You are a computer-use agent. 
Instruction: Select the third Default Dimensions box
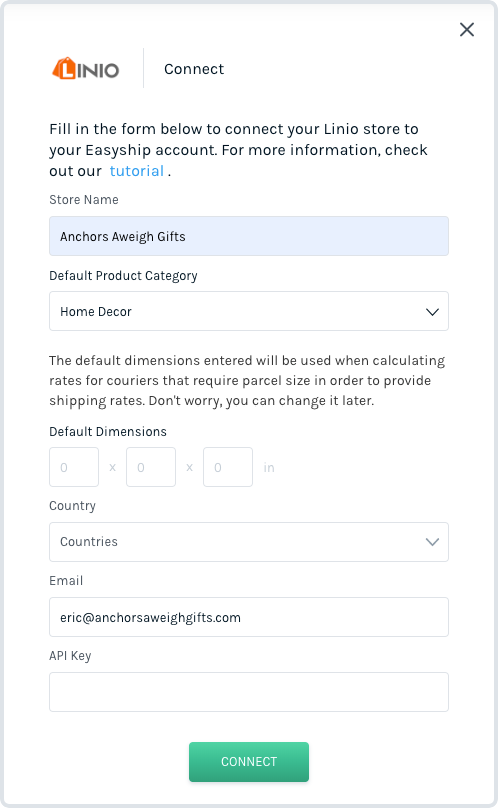(228, 467)
